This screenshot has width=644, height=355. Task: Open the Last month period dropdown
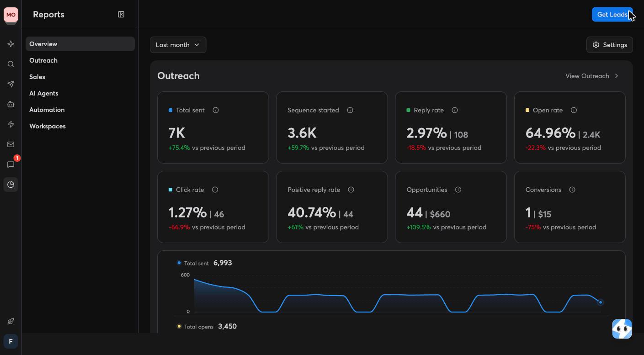coord(178,45)
